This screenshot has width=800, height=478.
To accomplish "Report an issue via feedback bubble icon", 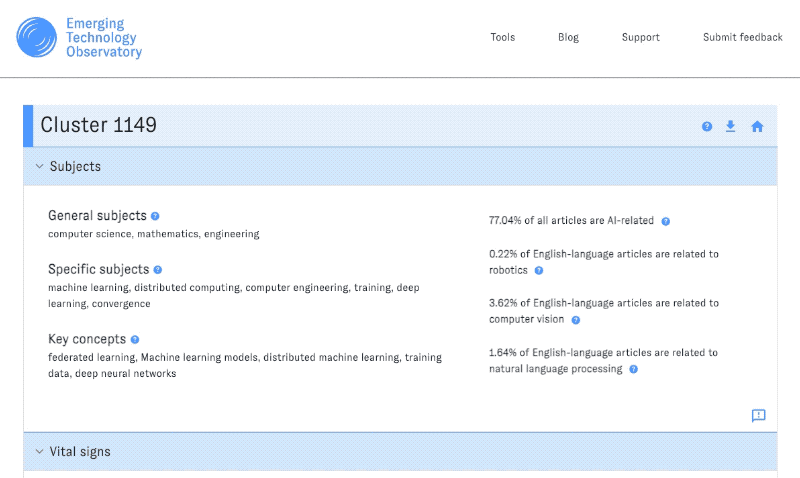I will pos(758,415).
